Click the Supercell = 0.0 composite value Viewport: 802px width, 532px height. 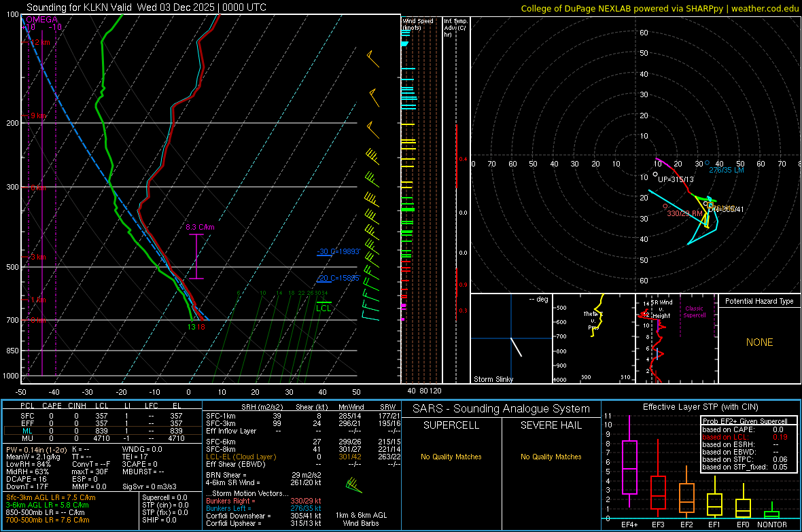(164, 498)
